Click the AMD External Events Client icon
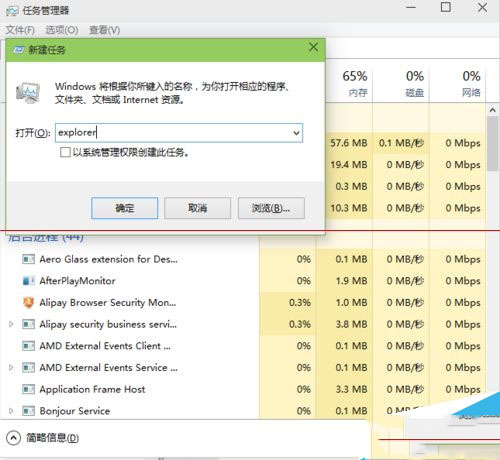This screenshot has width=500, height=460. 28,346
